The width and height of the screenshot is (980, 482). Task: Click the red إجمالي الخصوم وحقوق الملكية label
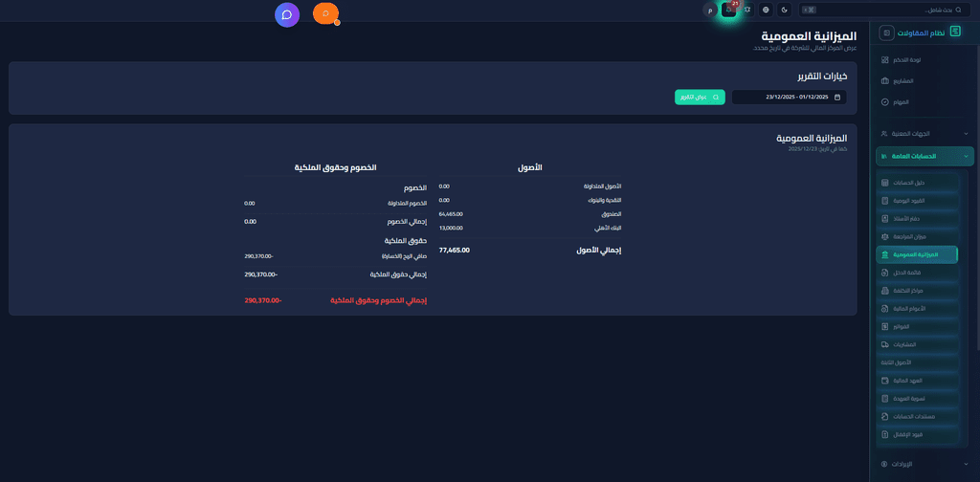[378, 300]
